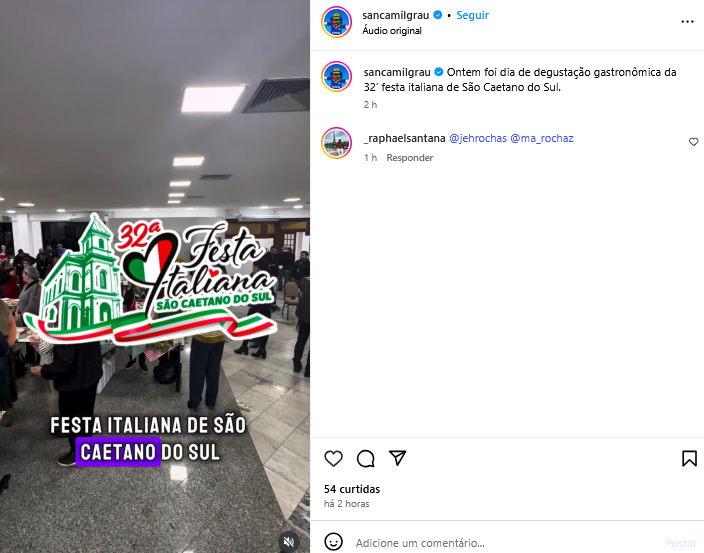The image size is (704, 553).
Task: Click Responder under the comment
Action: 409,158
